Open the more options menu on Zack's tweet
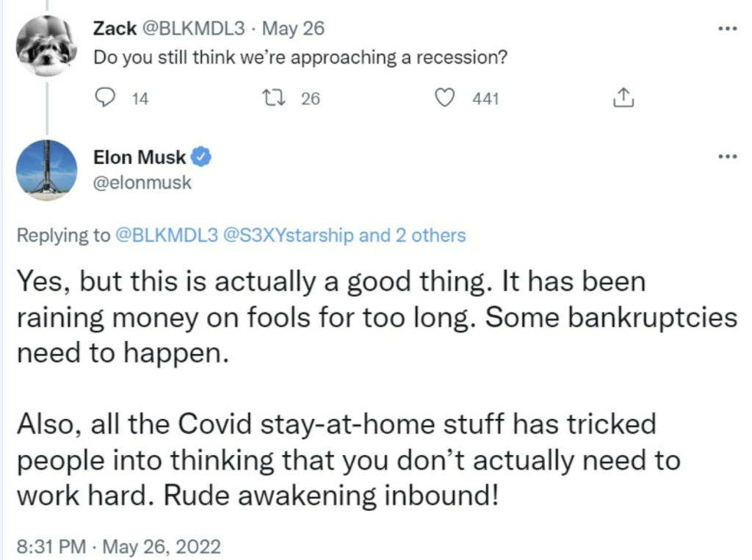The image size is (752, 560). (727, 29)
